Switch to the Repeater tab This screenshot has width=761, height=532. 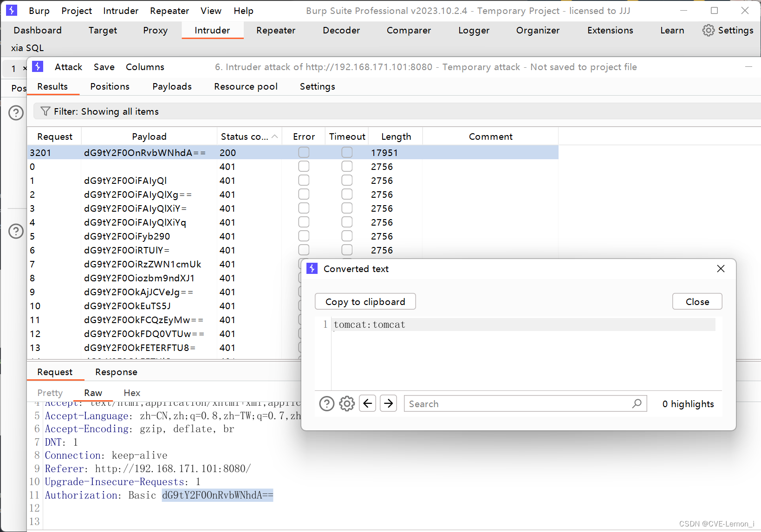276,30
